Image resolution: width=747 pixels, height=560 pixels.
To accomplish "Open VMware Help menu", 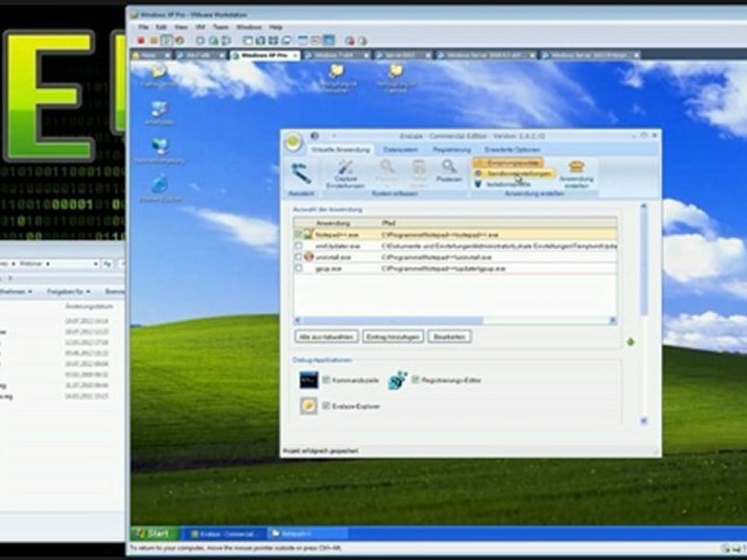I will pyautogui.click(x=275, y=27).
